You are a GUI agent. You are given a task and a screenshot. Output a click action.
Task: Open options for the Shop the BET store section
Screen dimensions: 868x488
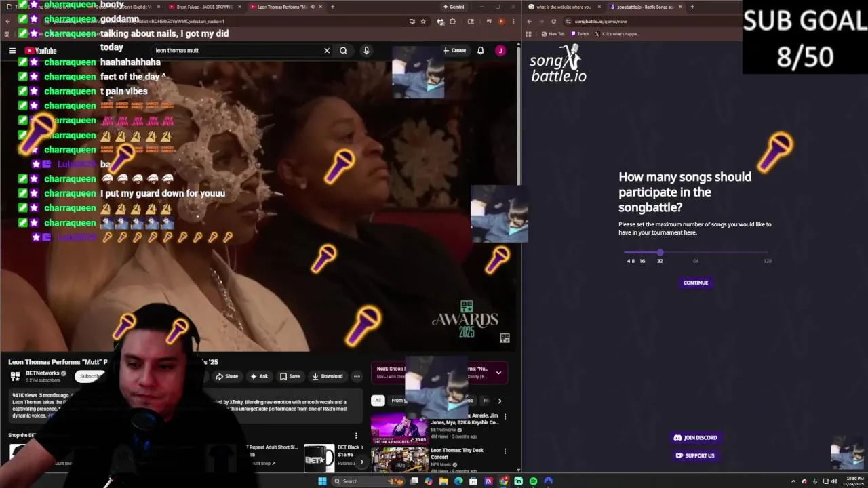point(356,436)
